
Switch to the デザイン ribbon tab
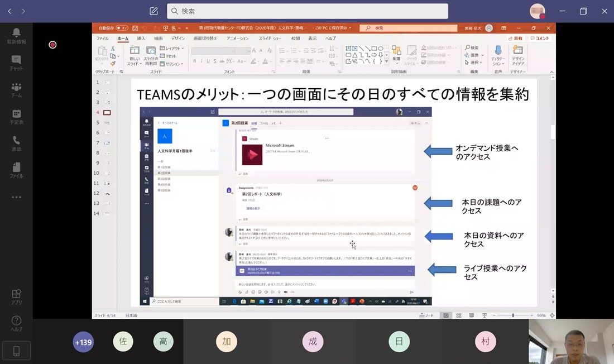coord(178,39)
